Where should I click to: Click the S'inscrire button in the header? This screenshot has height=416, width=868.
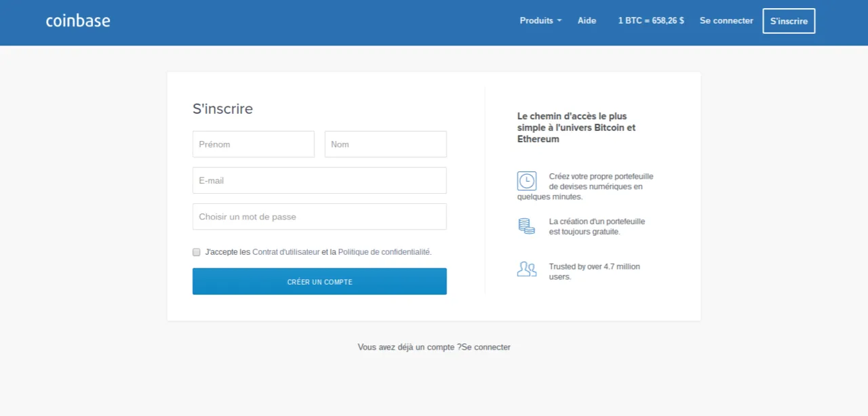click(x=789, y=21)
